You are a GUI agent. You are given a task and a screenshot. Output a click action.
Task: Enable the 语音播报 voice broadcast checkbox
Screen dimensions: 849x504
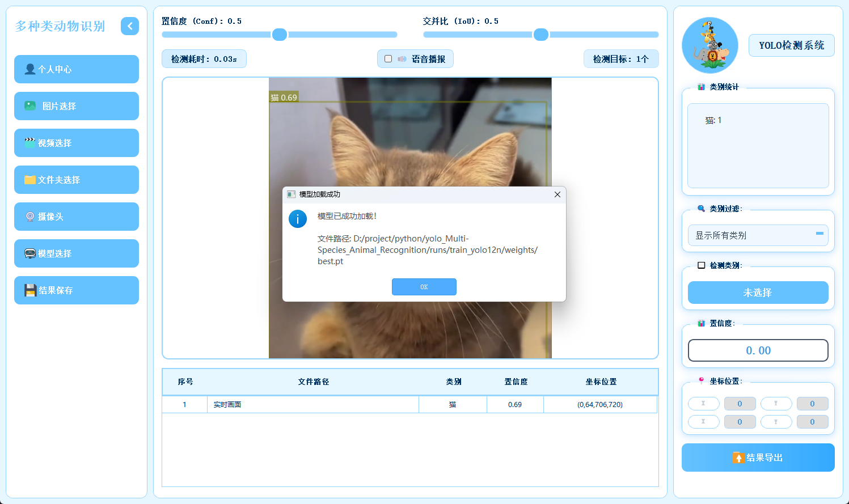click(x=388, y=59)
